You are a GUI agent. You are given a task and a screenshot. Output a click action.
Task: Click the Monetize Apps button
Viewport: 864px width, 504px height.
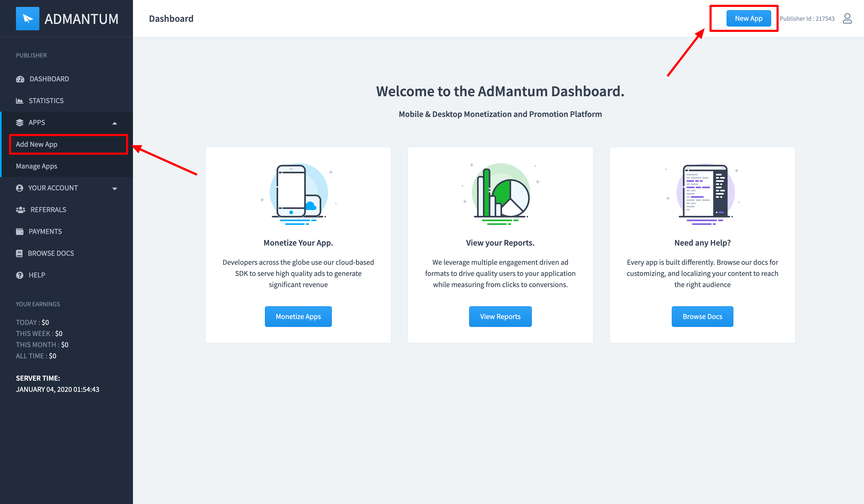pyautogui.click(x=298, y=317)
